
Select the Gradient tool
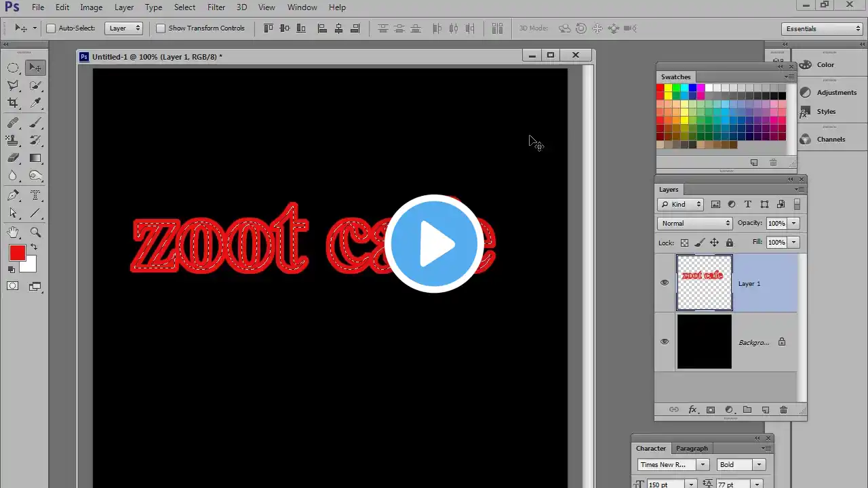35,158
